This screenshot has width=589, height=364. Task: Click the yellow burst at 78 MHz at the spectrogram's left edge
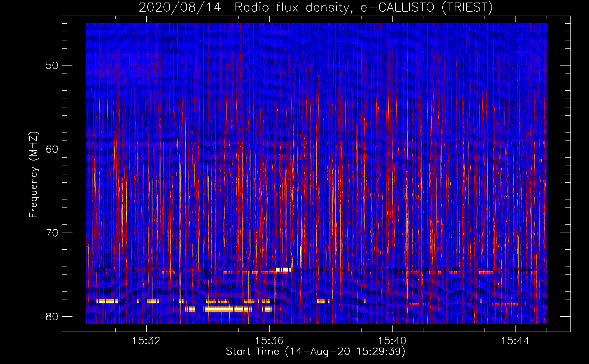coord(107,301)
